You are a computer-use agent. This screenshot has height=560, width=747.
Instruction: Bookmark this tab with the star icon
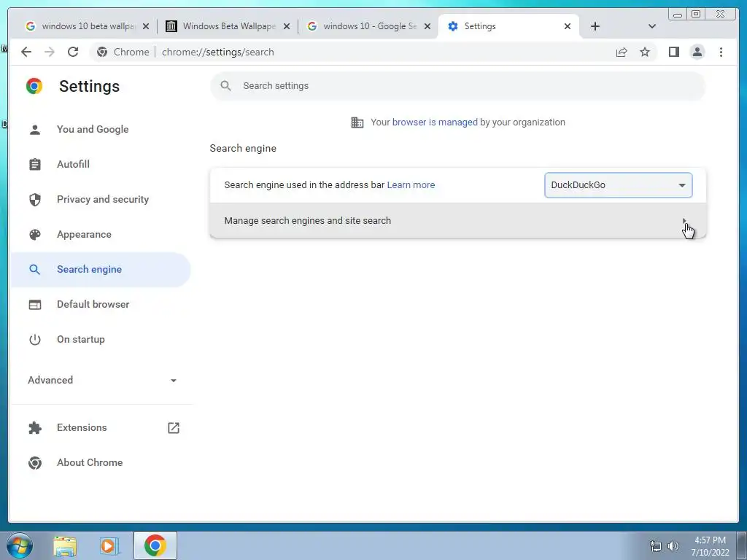coord(645,52)
